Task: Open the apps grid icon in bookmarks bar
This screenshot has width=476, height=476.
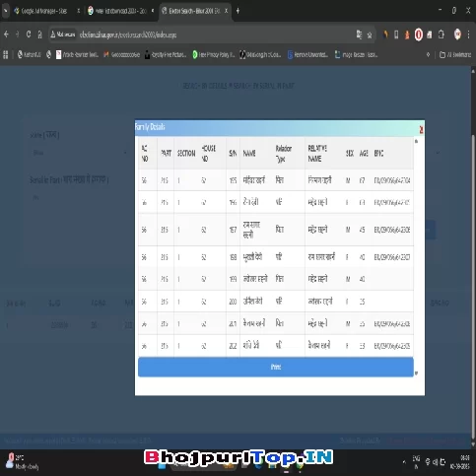Action: tap(6, 54)
